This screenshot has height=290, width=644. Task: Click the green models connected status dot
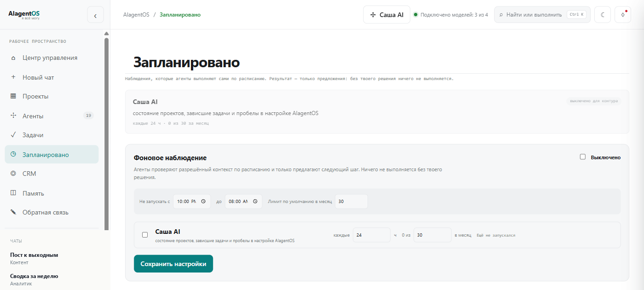tap(416, 15)
